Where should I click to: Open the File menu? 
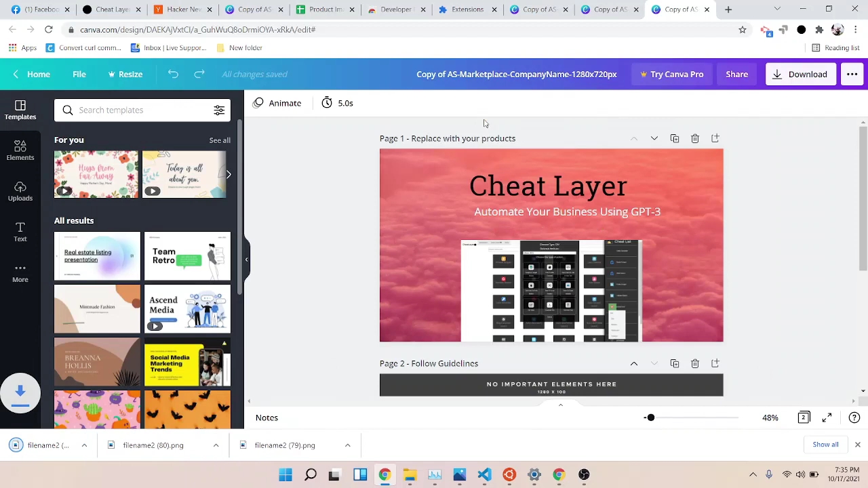point(79,74)
